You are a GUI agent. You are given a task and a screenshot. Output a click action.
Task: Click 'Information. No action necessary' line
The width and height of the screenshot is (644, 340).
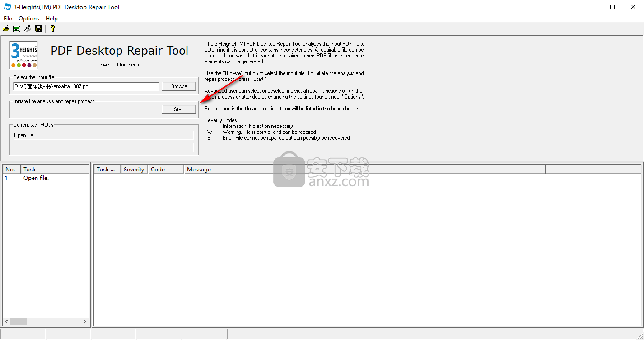pos(258,126)
